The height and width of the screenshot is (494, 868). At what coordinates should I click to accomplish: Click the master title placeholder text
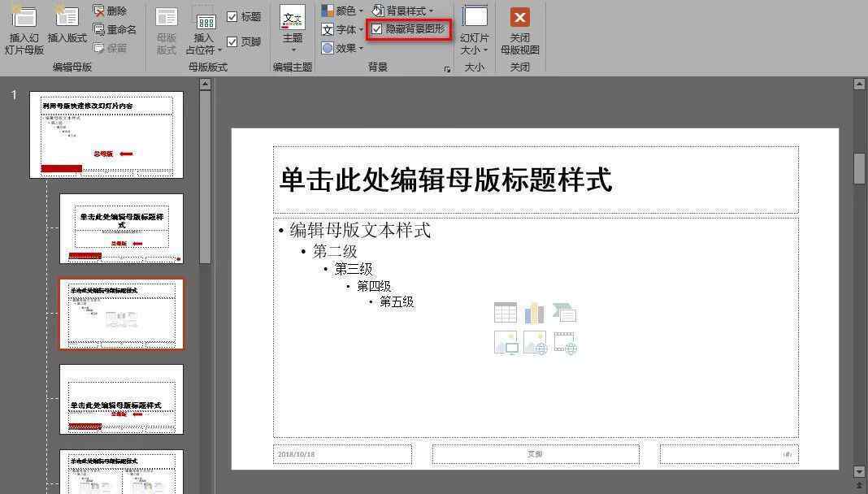445,180
